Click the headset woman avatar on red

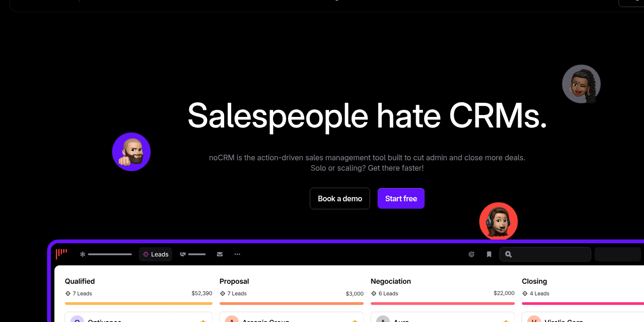click(499, 221)
